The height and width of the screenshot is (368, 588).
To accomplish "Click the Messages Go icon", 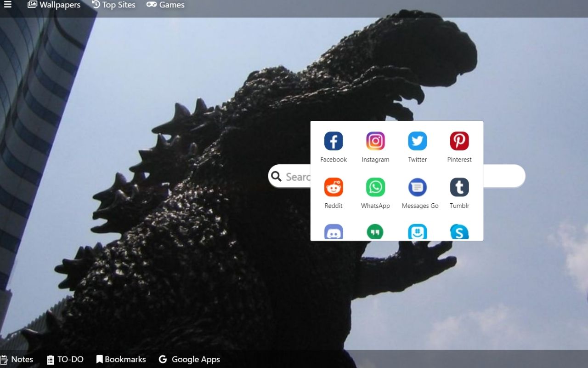I will [x=418, y=187].
